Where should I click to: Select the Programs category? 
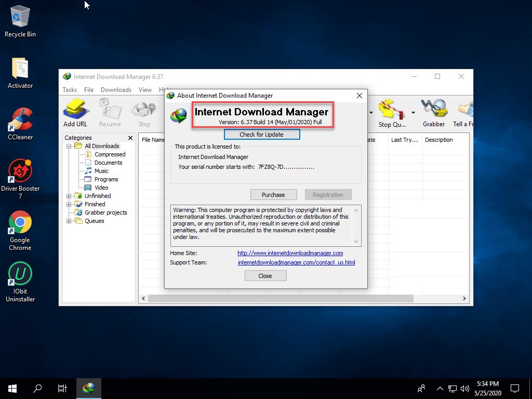(106, 179)
